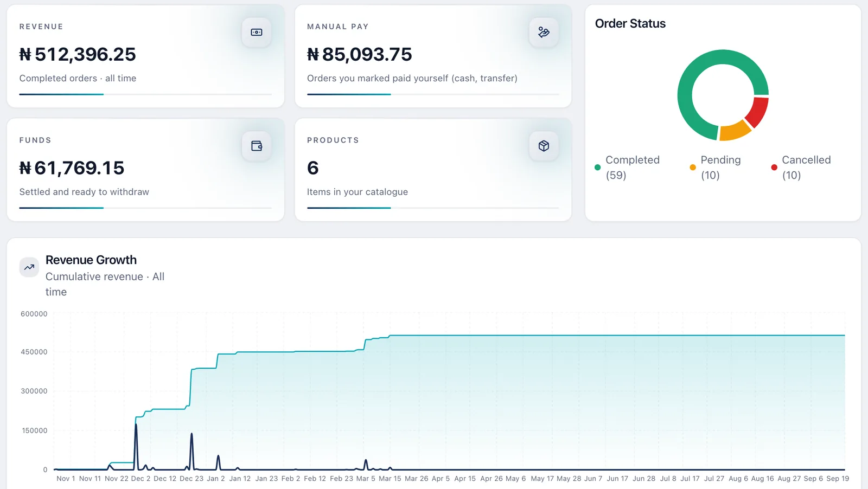Click the Nov 1 x-axis label
This screenshot has width=868, height=489.
click(66, 479)
